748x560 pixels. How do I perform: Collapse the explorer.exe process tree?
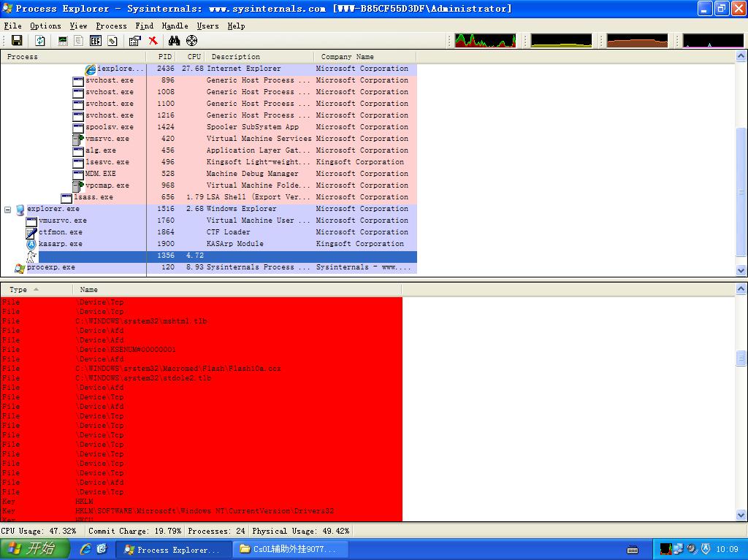click(x=7, y=210)
